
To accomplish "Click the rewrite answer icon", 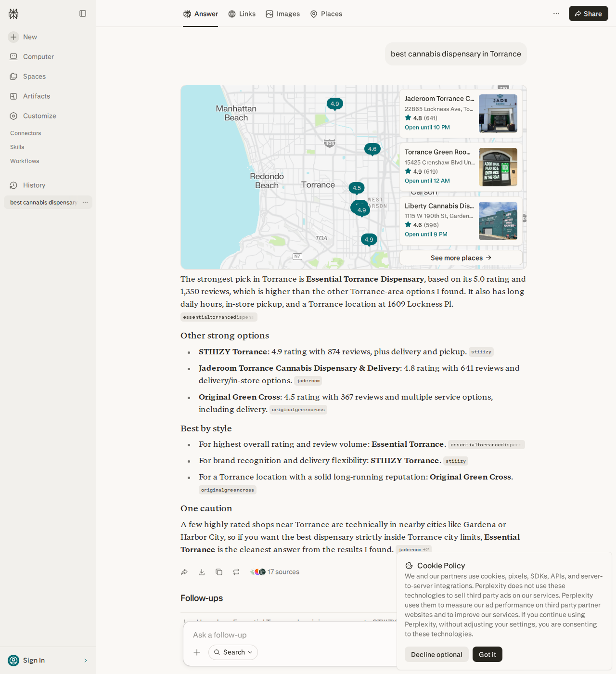I will 236,572.
